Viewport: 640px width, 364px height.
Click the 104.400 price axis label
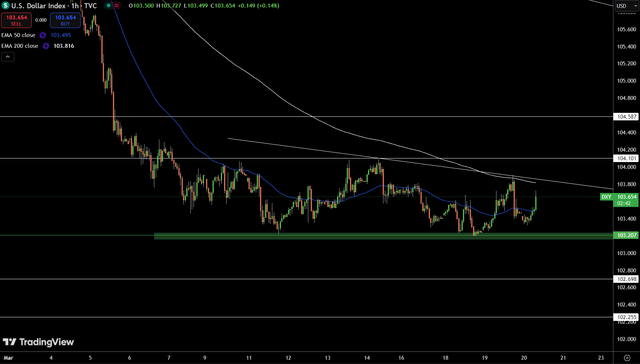tap(626, 133)
